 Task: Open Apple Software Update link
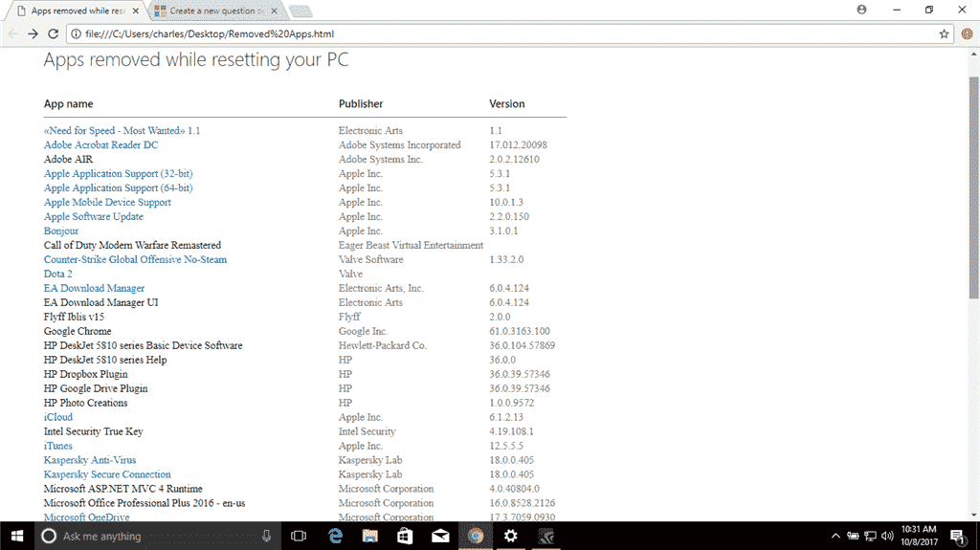[x=94, y=217]
